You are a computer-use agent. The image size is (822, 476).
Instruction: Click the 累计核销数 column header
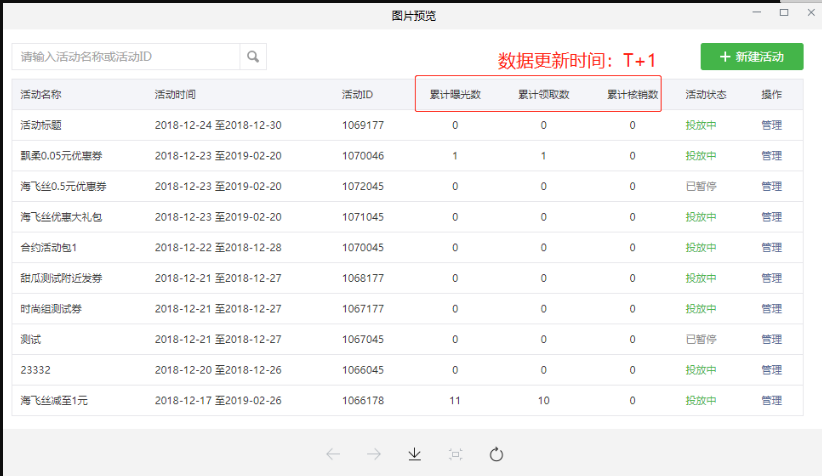pyautogui.click(x=632, y=94)
